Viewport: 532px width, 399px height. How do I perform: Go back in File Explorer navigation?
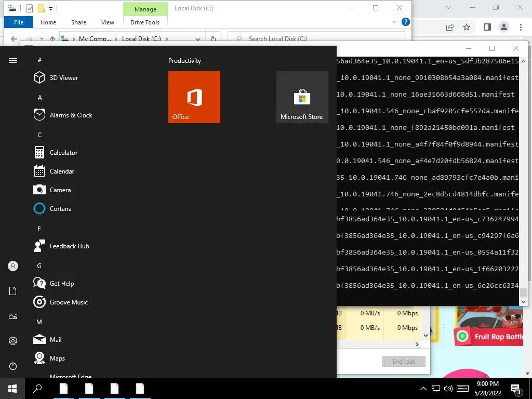(x=14, y=38)
